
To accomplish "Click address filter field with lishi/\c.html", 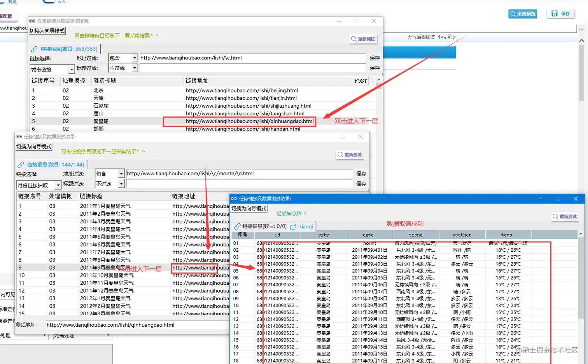I will pyautogui.click(x=253, y=58).
